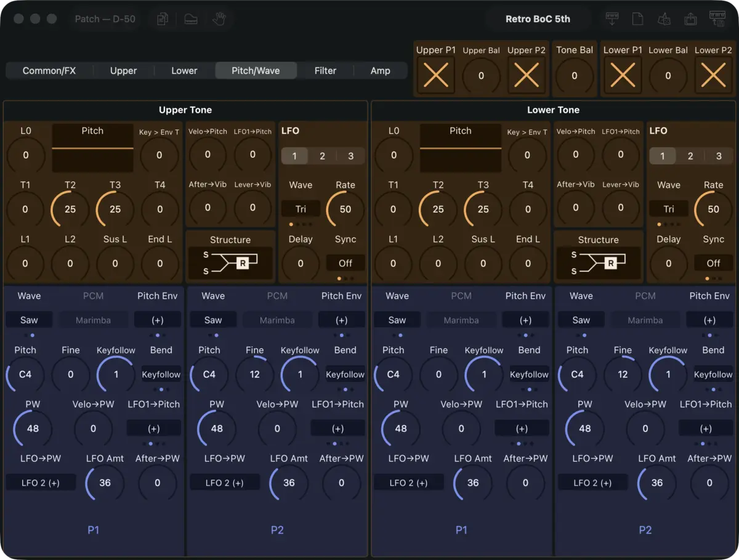Click the Retro BoC 5th patch name
739x560 pixels.
pyautogui.click(x=538, y=19)
